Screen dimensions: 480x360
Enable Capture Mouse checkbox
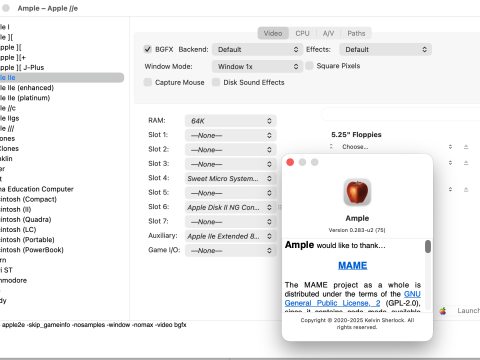click(x=148, y=82)
